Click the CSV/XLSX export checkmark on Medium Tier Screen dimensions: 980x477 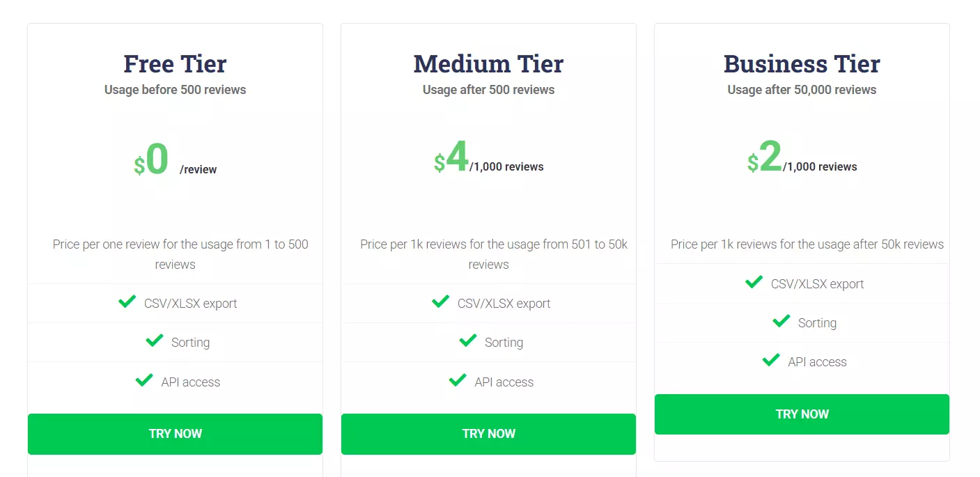(x=440, y=302)
